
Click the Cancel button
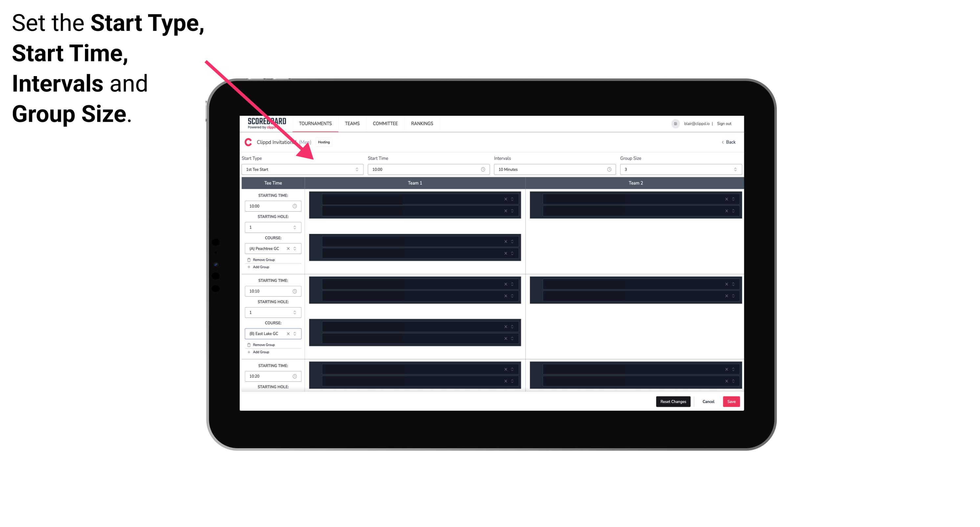[708, 401]
